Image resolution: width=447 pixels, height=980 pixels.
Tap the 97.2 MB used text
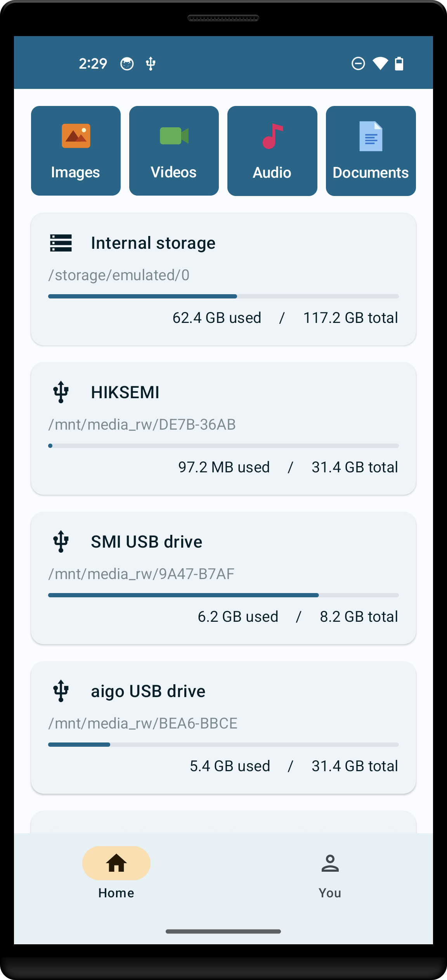(224, 467)
